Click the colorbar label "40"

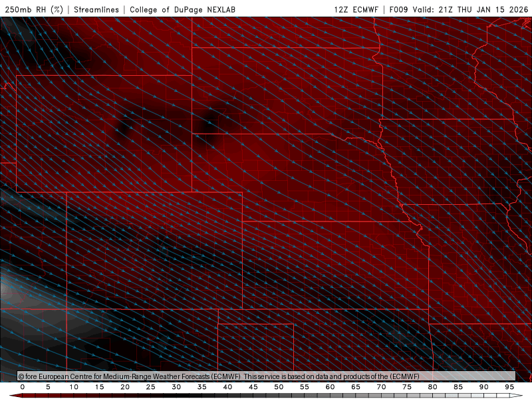(x=227, y=387)
